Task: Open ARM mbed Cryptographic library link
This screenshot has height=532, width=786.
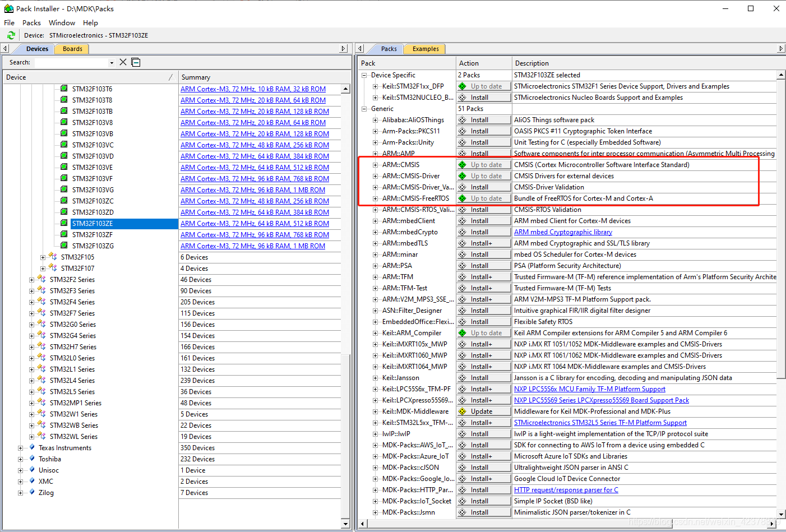Action: tap(563, 232)
